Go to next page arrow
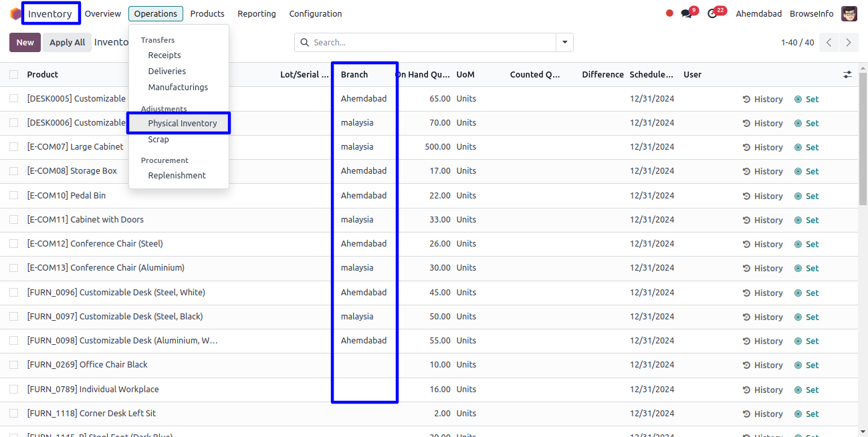Screen dimensions: 868x437 coord(849,43)
